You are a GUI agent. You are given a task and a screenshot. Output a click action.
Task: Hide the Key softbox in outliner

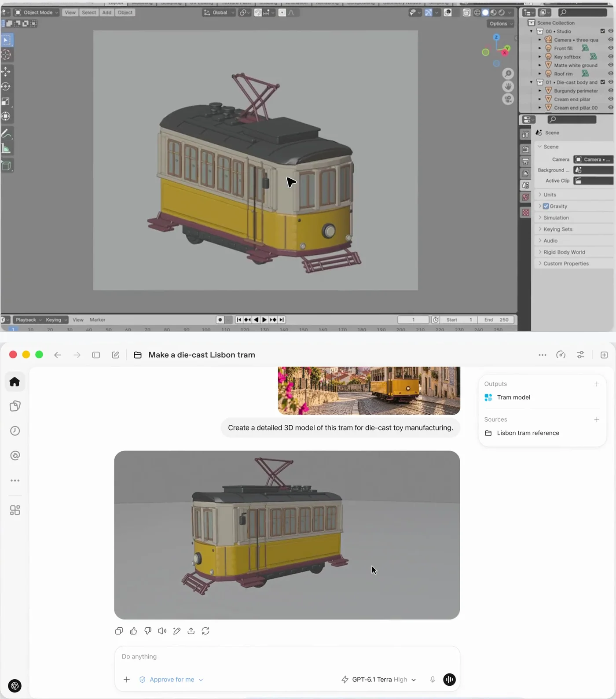(x=611, y=56)
